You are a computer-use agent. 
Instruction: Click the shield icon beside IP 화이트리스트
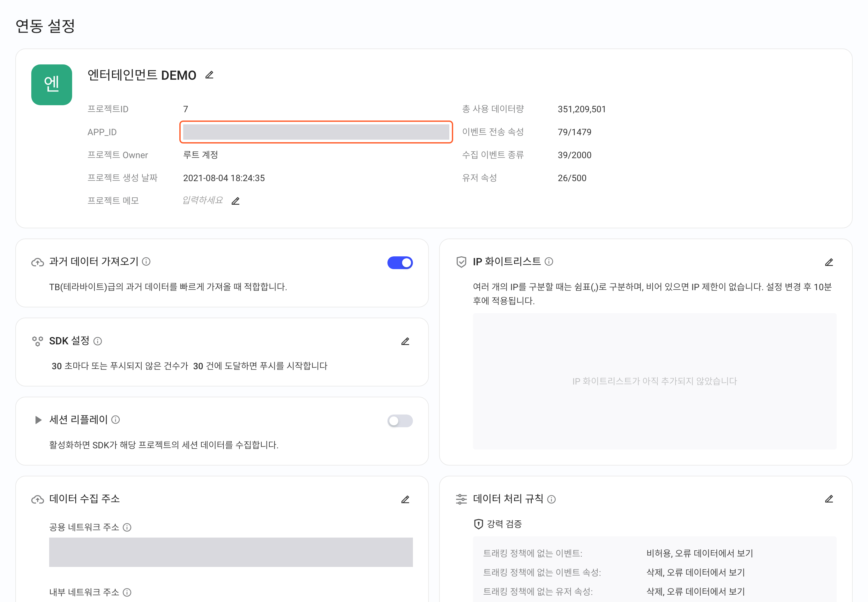tap(461, 262)
